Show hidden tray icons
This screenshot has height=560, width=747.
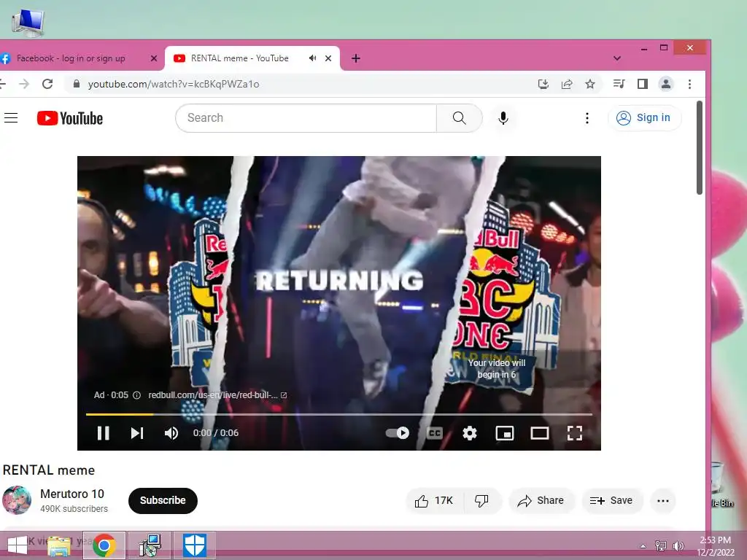(x=643, y=546)
